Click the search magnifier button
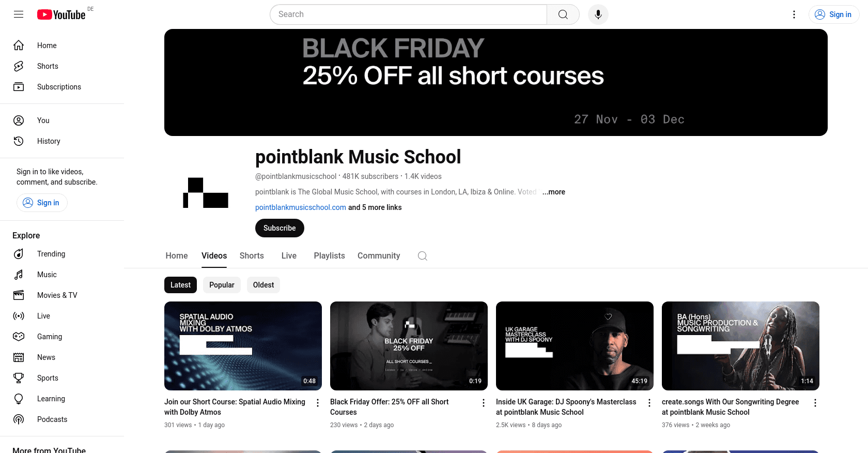Viewport: 868px width, 453px height. coord(563,14)
